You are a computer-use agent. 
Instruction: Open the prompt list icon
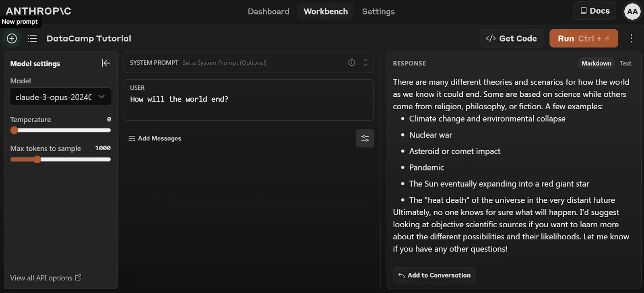[32, 38]
